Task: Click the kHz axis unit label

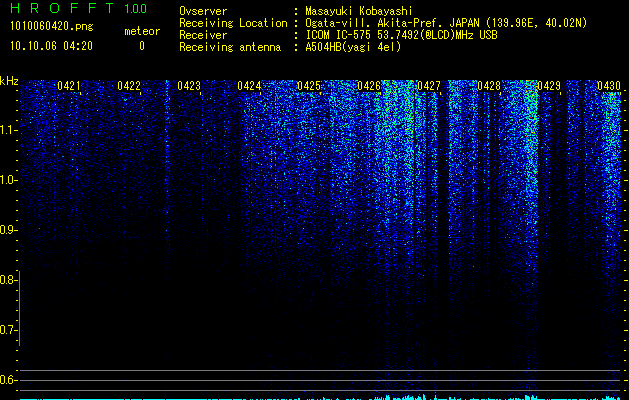Action: point(9,81)
